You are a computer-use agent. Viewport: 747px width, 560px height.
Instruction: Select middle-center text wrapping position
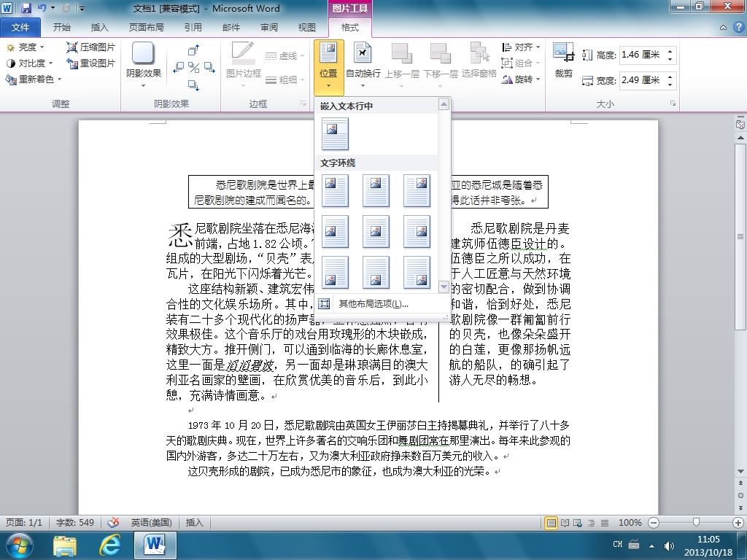pos(376,231)
